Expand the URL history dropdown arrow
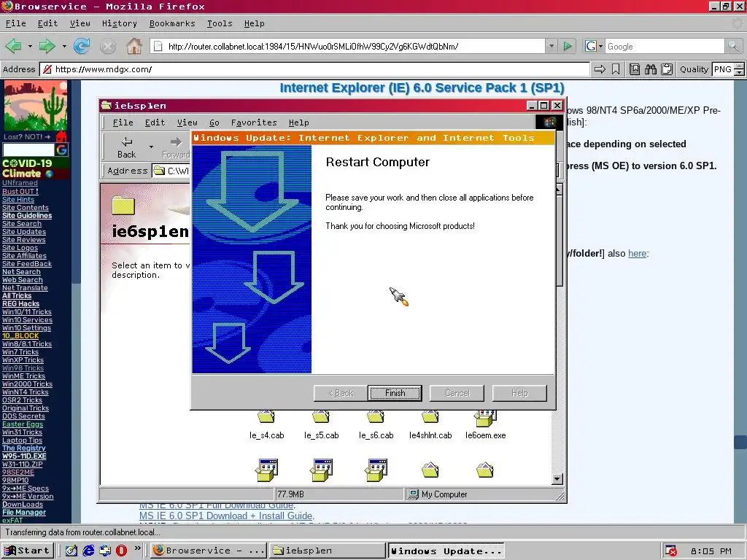 (551, 46)
